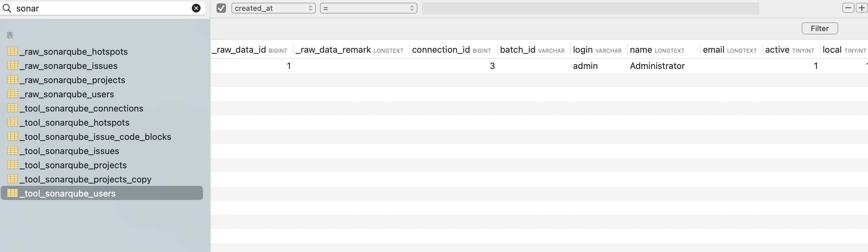Select the _tool_sonarqube_projects table
The width and height of the screenshot is (868, 252).
coord(73,165)
